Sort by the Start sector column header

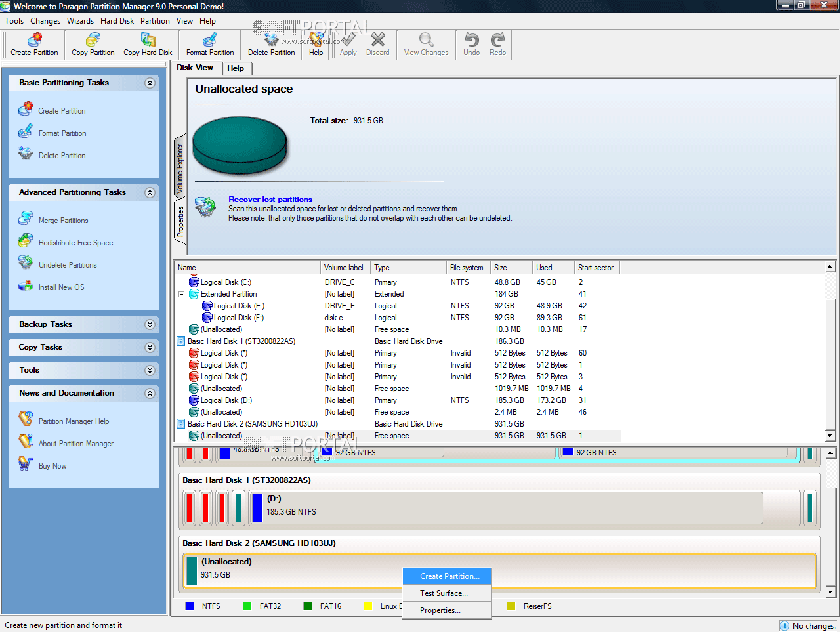coord(597,268)
